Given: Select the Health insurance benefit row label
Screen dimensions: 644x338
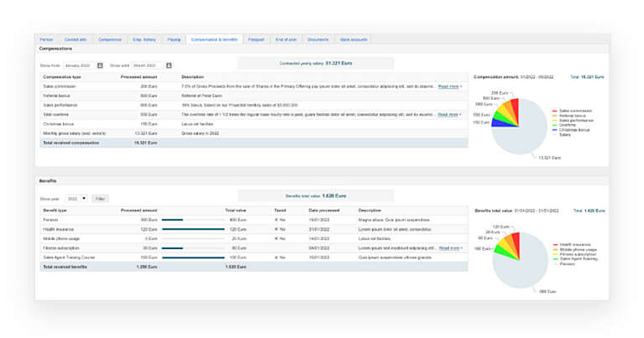Looking at the screenshot, I should 59,229.
